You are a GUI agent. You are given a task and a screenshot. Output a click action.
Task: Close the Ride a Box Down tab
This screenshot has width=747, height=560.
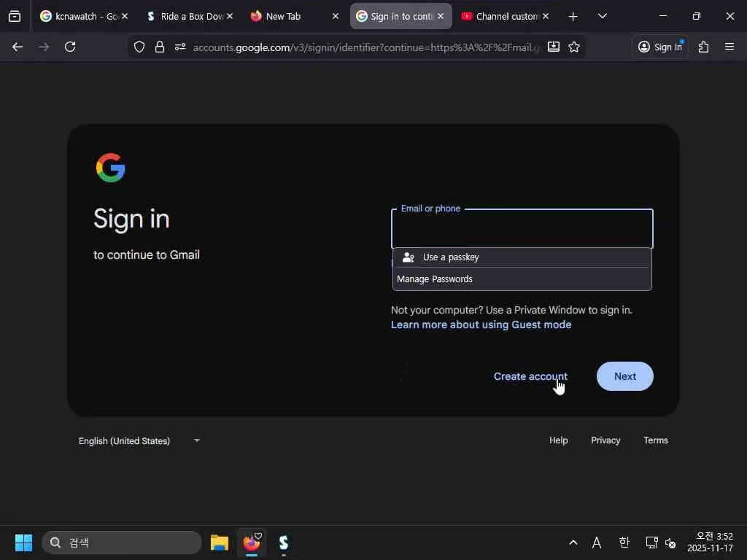pyautogui.click(x=230, y=16)
